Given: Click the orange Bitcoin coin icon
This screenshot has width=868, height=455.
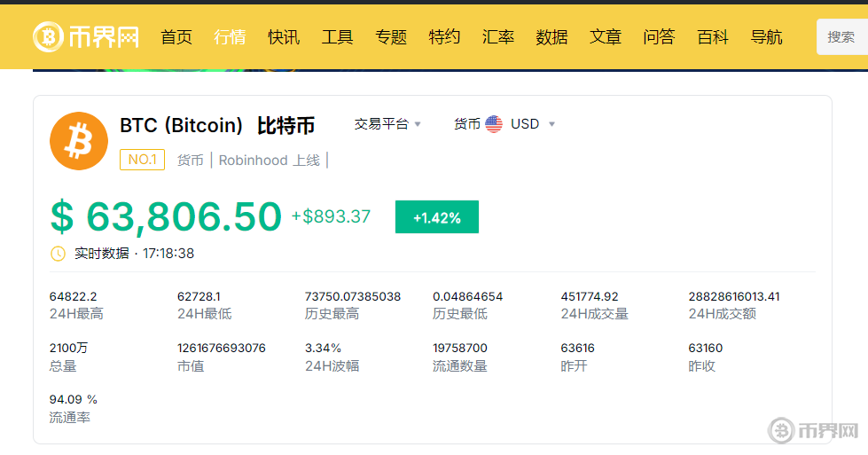Looking at the screenshot, I should 79,141.
